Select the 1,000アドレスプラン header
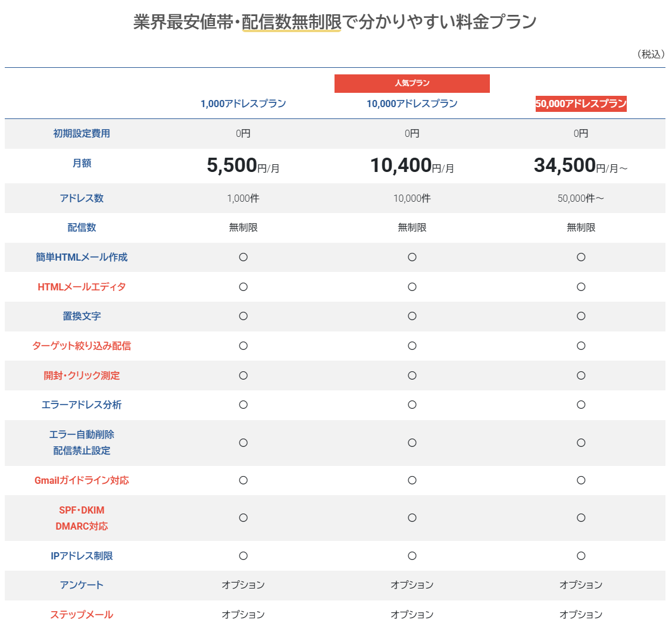Image resolution: width=672 pixels, height=629 pixels. 243,104
